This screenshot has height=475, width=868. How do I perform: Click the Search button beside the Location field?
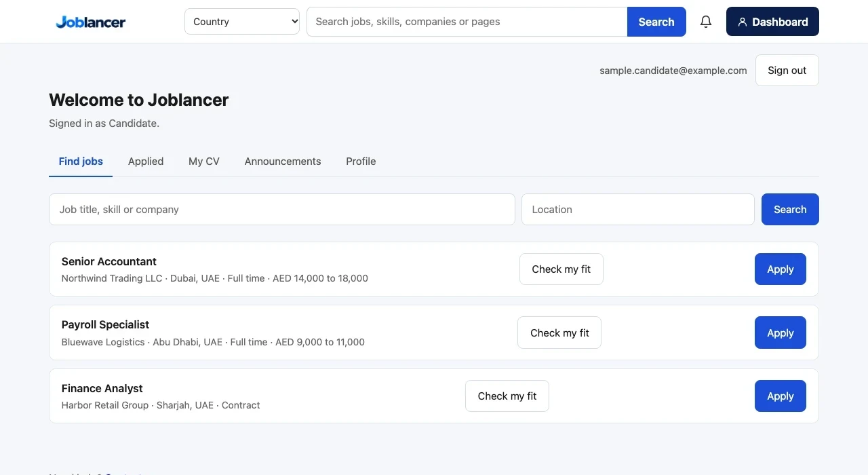point(790,210)
